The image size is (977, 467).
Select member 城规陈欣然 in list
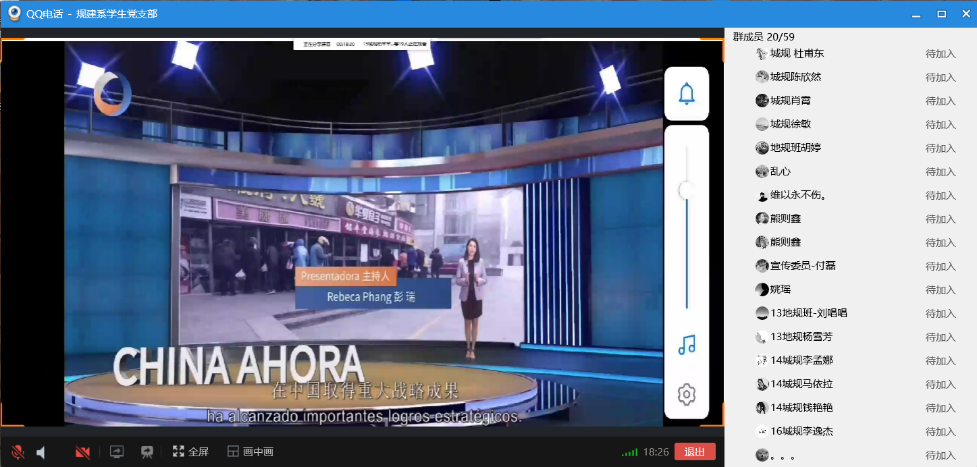tap(795, 77)
